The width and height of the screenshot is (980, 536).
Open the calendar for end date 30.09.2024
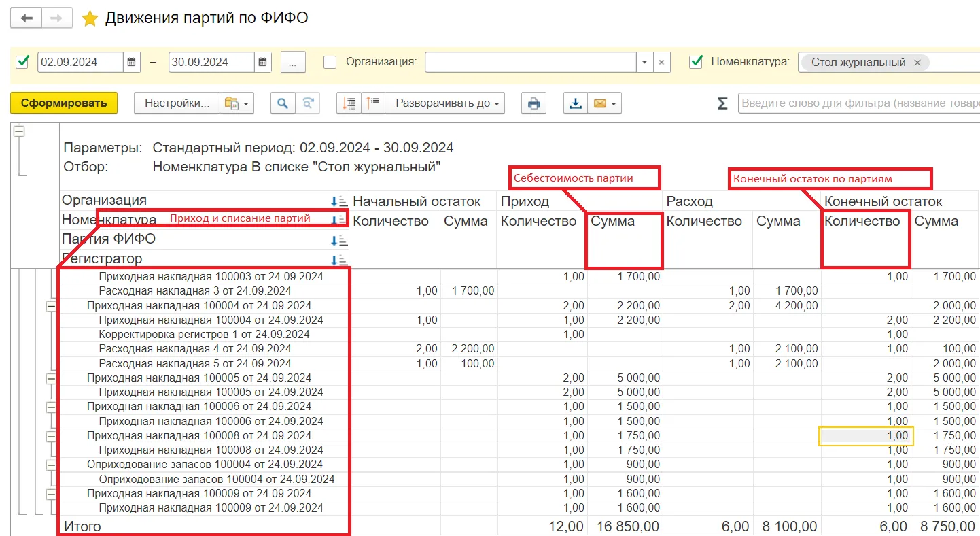coord(262,62)
